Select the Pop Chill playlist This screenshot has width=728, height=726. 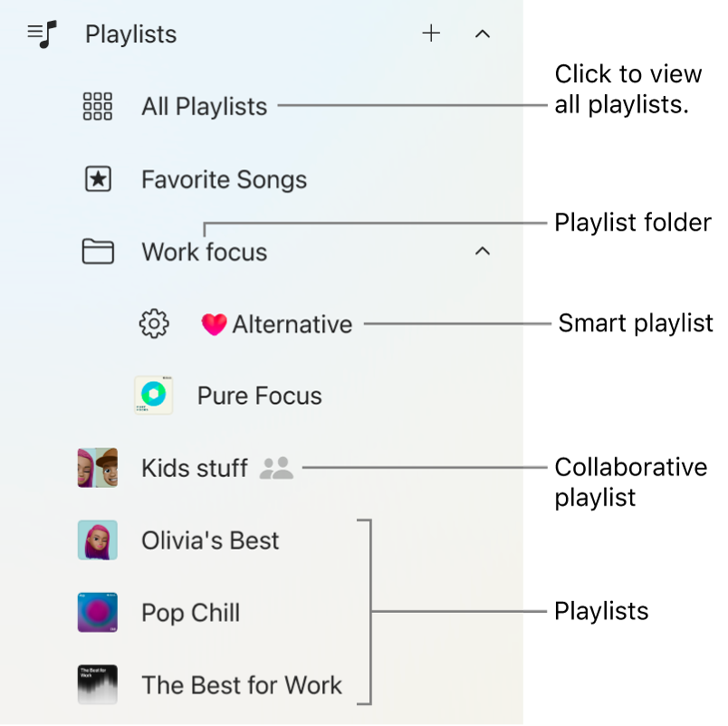(x=190, y=612)
